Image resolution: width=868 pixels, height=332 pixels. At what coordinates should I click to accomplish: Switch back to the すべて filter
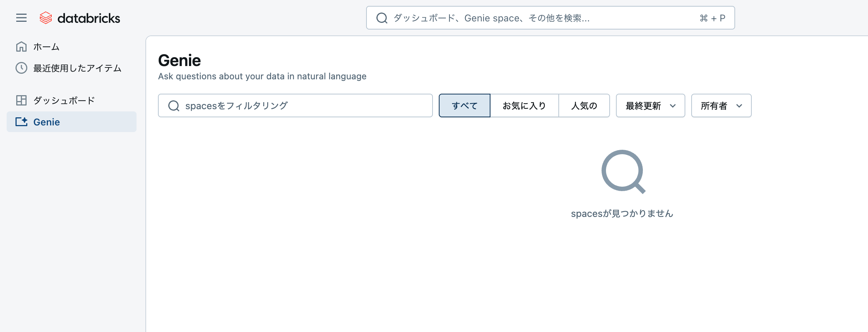pos(464,106)
